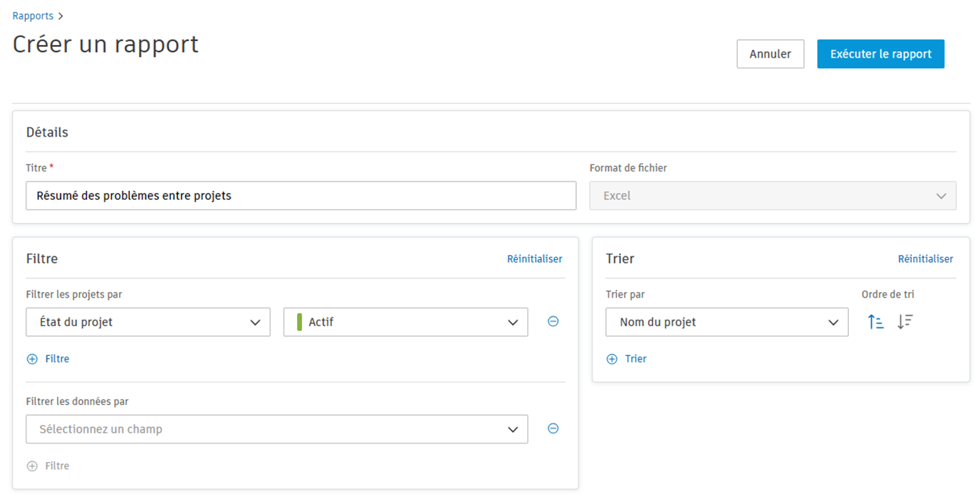
Task: Open the Excel file format dropdown
Action: 773,196
